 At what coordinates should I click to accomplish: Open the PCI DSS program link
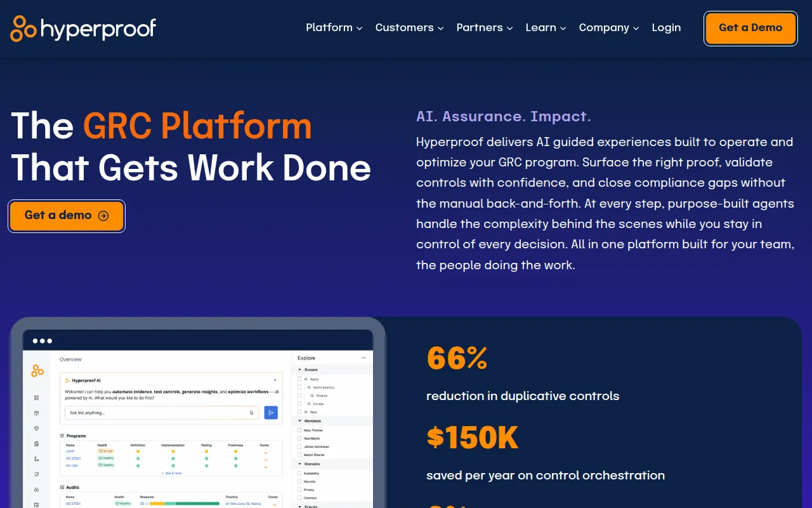pyautogui.click(x=72, y=465)
